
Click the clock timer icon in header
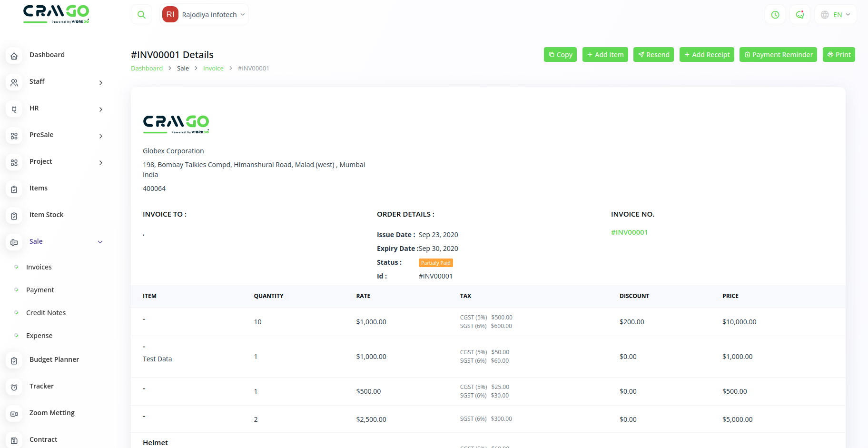point(775,15)
